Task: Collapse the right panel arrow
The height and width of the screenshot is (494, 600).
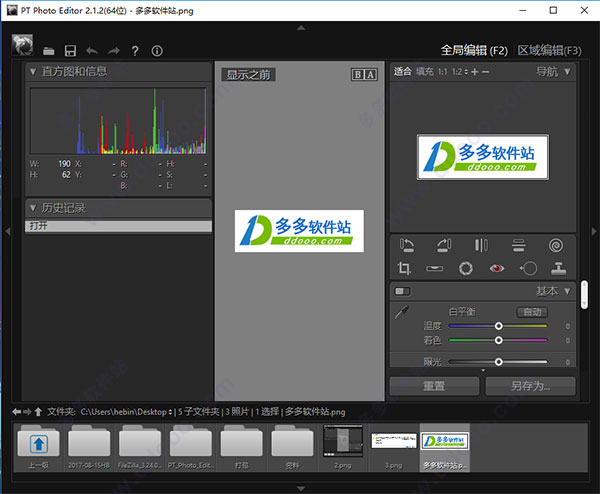Action: coord(594,231)
